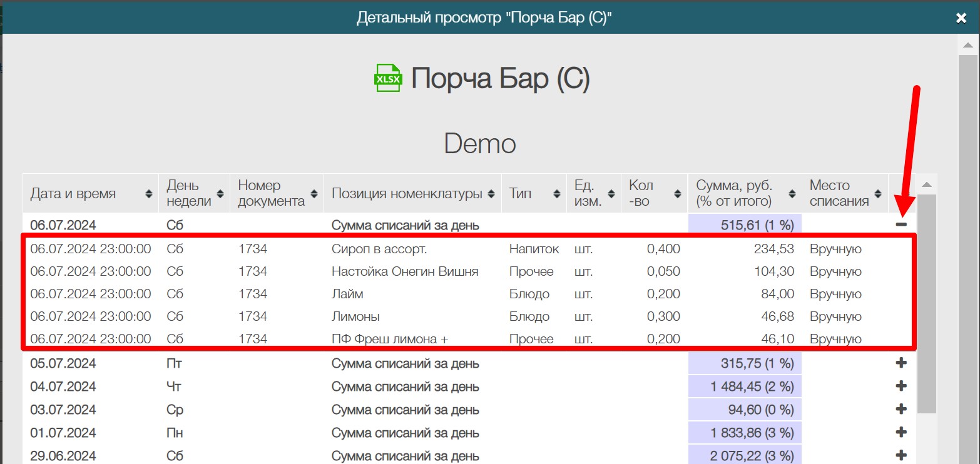This screenshot has width=980, height=464.
Task: Sort by Ед. изм. column
Action: (611, 194)
